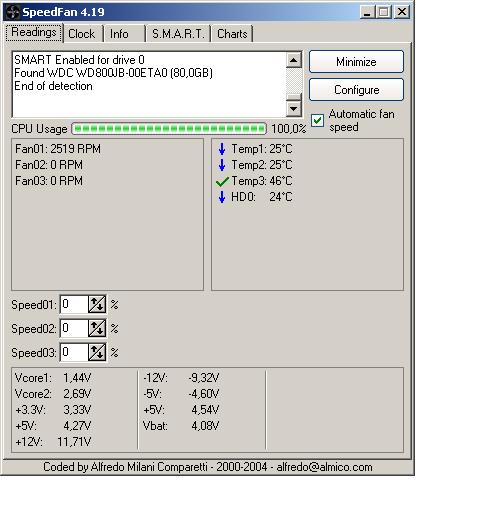This screenshot has height=506, width=491.
Task: Click the 'Vcore2: 2,69V' voltage entry
Action: coord(53,394)
